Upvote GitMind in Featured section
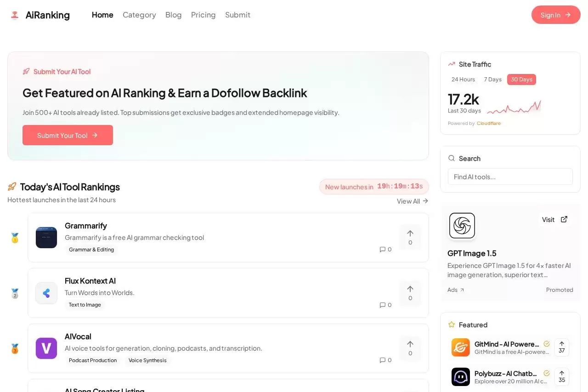This screenshot has height=392, width=588. (x=561, y=347)
